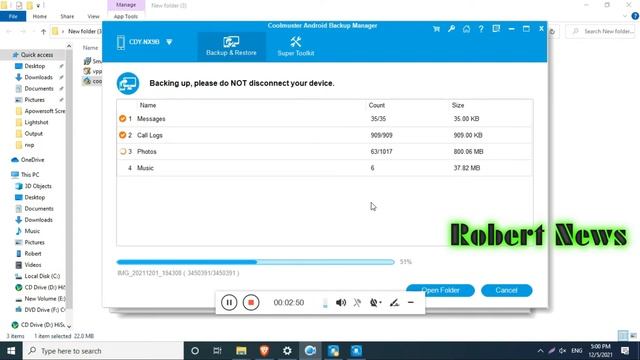Image resolution: width=640 pixels, height=360 pixels.
Task: Click taskbar search box
Action: [103, 351]
